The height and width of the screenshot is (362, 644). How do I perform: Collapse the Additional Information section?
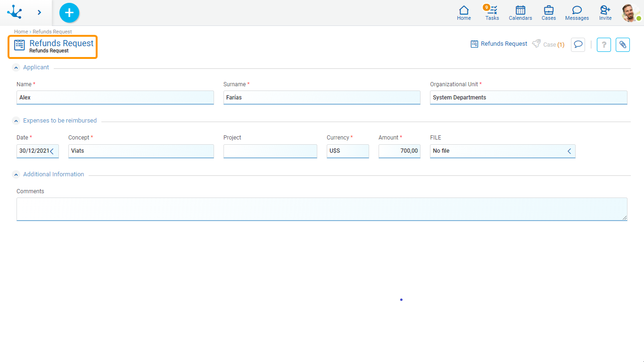[16, 175]
